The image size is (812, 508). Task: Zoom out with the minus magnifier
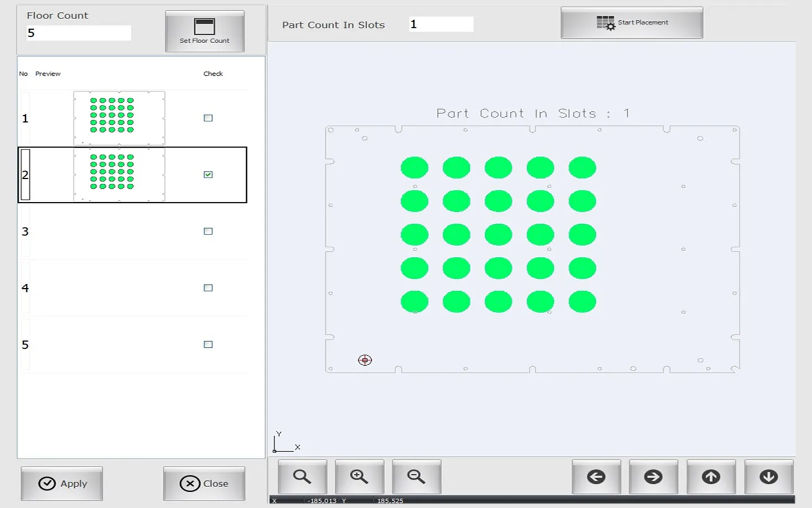416,477
